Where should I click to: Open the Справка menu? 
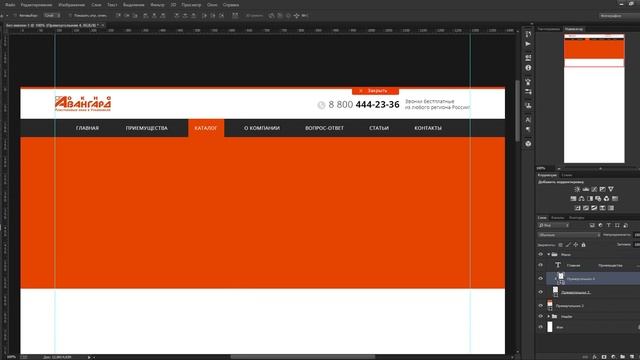point(231,5)
